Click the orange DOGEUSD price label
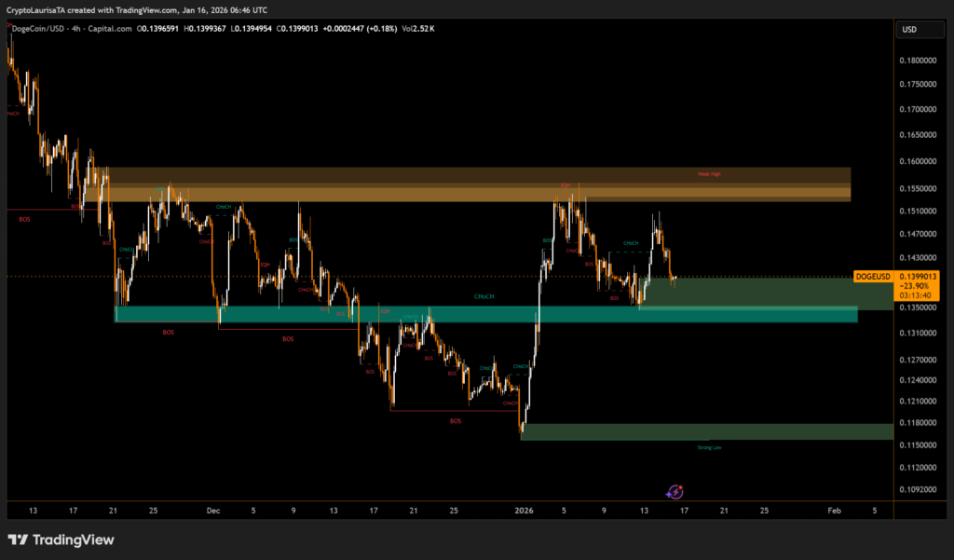The height and width of the screenshot is (560, 954). pos(873,277)
